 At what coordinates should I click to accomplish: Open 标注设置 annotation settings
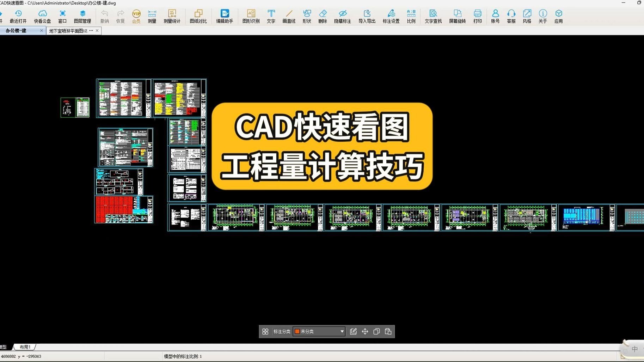pos(391,16)
